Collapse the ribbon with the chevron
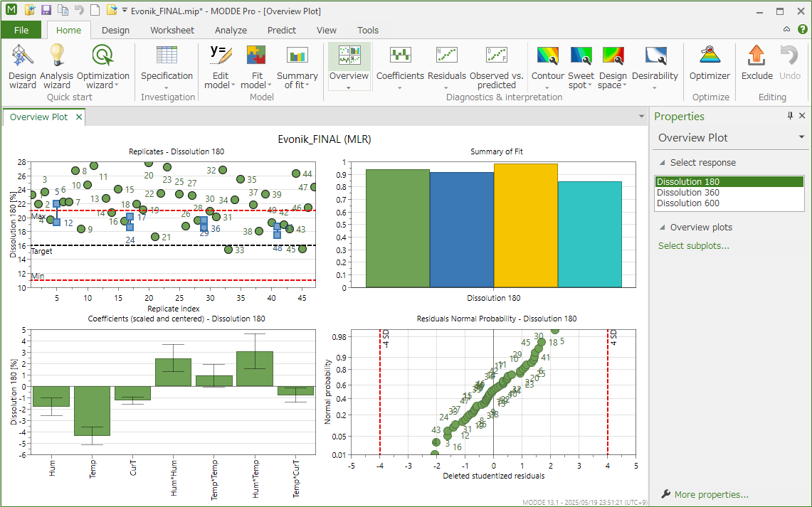This screenshot has width=812, height=507. tap(786, 29)
